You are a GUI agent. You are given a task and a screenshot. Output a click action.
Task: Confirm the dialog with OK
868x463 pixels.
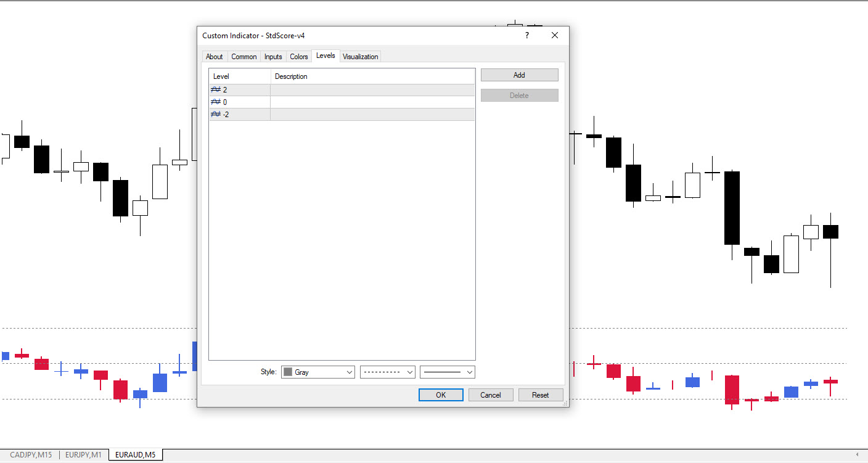point(441,395)
